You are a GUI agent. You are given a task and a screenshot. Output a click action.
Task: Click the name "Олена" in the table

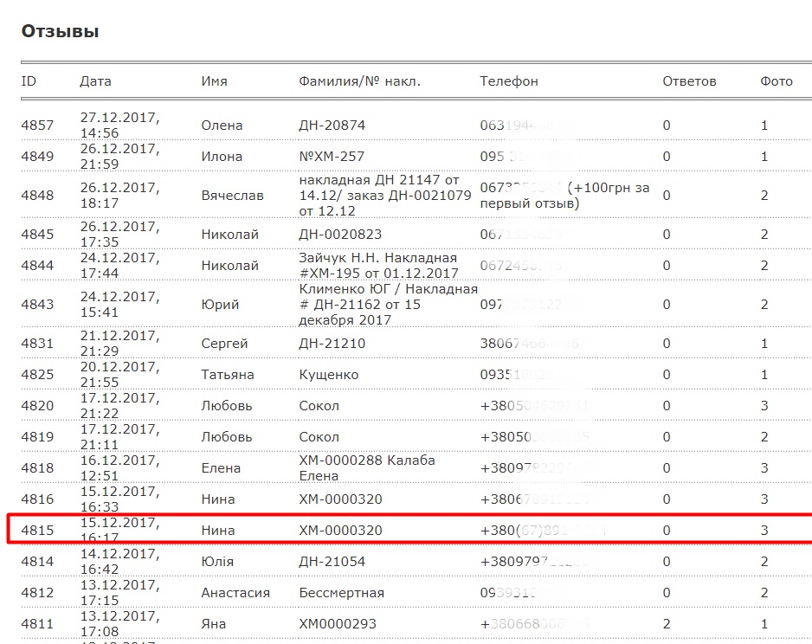(x=222, y=126)
